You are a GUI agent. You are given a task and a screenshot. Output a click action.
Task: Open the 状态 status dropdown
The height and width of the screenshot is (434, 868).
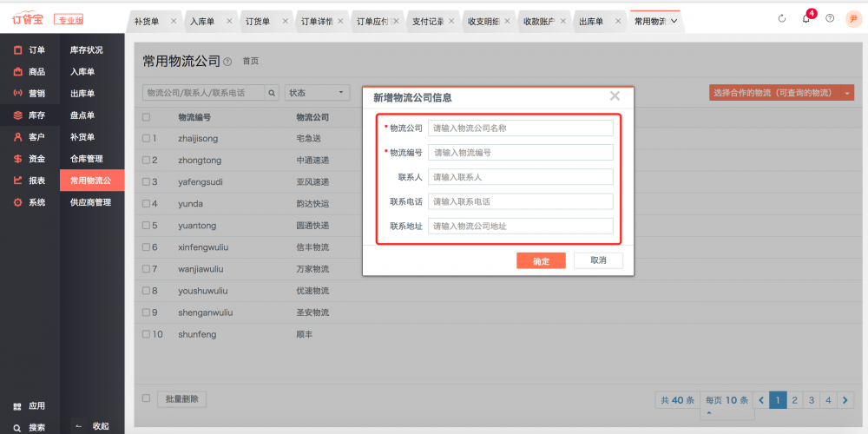(x=317, y=93)
